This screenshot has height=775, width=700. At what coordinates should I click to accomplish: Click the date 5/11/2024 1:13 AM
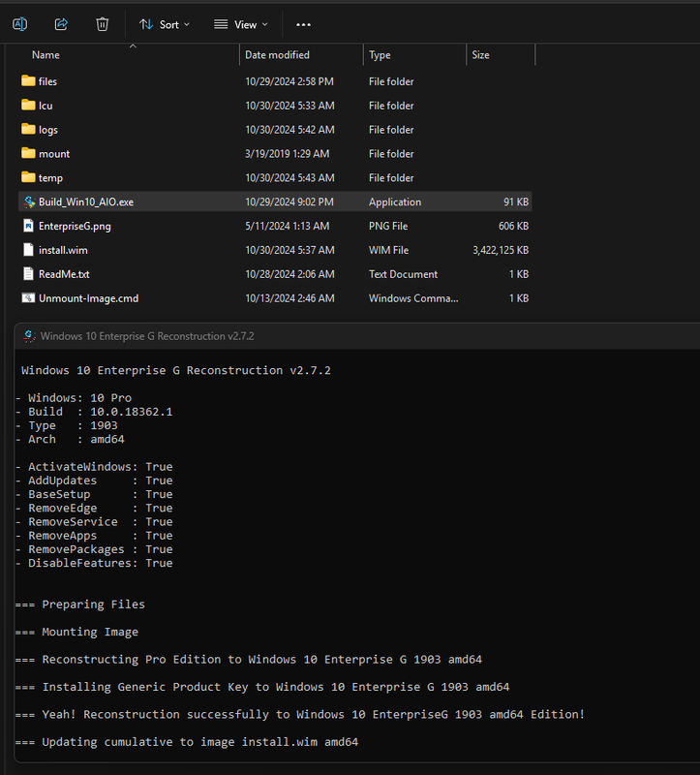(287, 226)
